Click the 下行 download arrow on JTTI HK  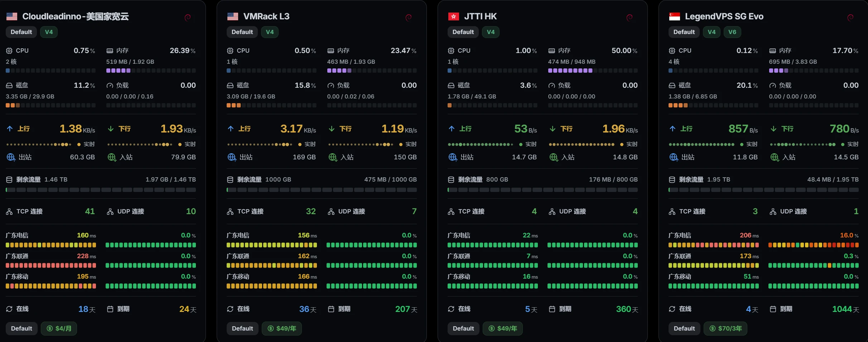pos(553,129)
